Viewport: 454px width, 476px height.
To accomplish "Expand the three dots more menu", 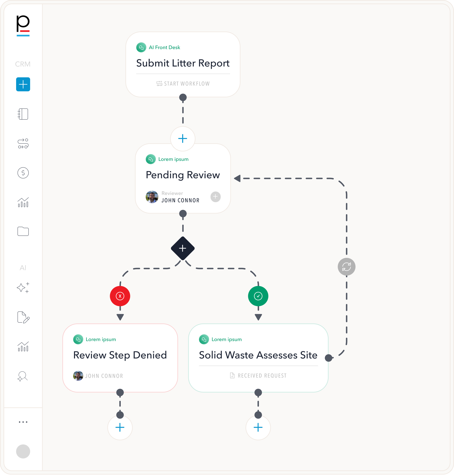I will [x=23, y=422].
